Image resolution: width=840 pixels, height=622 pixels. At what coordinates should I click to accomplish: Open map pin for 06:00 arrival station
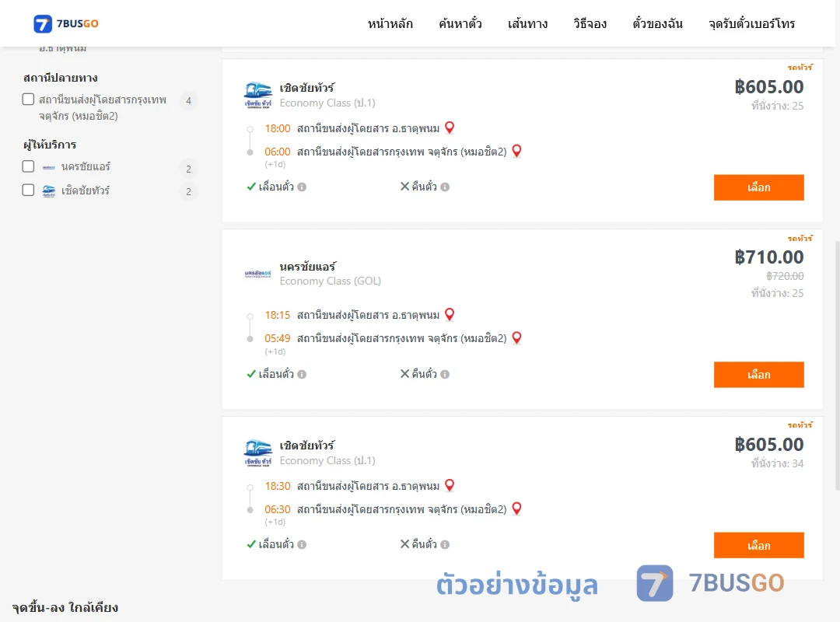point(517,151)
